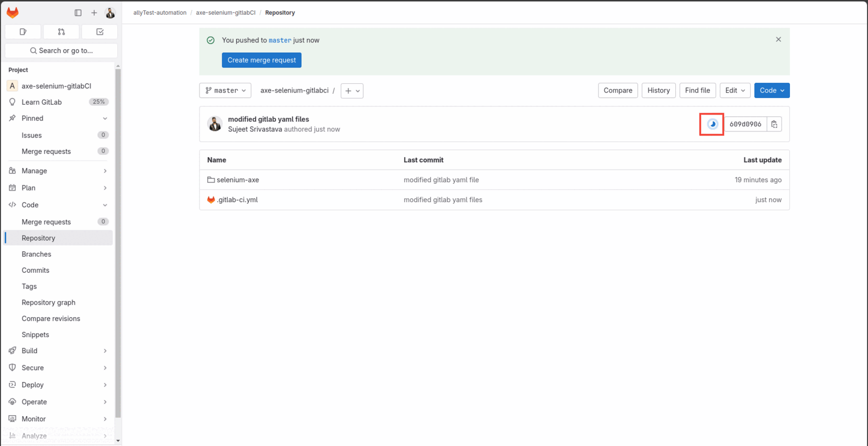Click sidebar scrollbar up arrow
This screenshot has height=446, width=868.
tap(118, 66)
